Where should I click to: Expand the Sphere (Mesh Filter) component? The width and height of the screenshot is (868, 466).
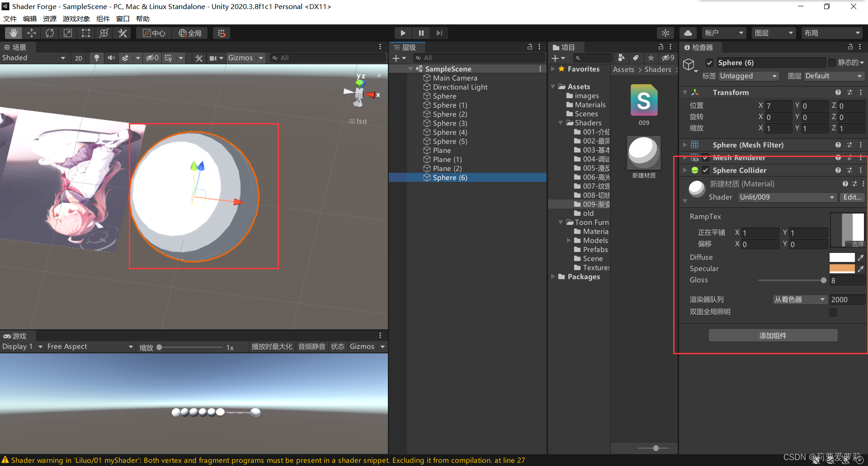[685, 145]
